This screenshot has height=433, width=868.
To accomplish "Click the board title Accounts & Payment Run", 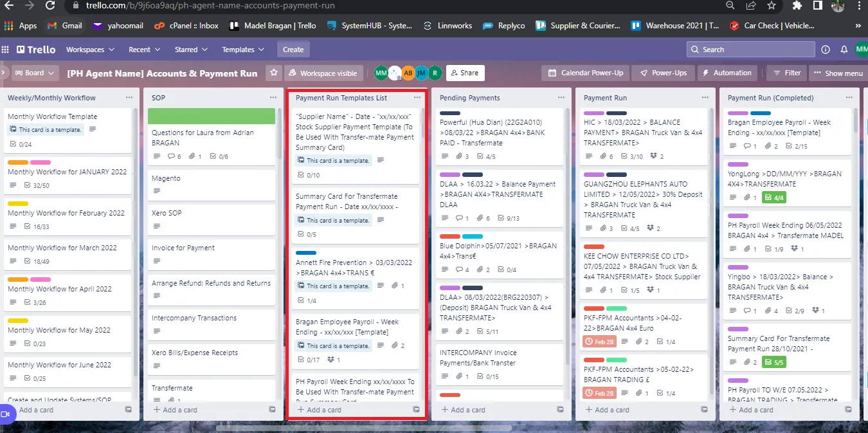I will click(162, 73).
